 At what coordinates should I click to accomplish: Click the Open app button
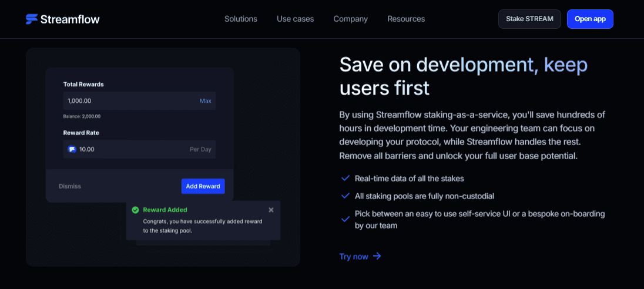(590, 19)
